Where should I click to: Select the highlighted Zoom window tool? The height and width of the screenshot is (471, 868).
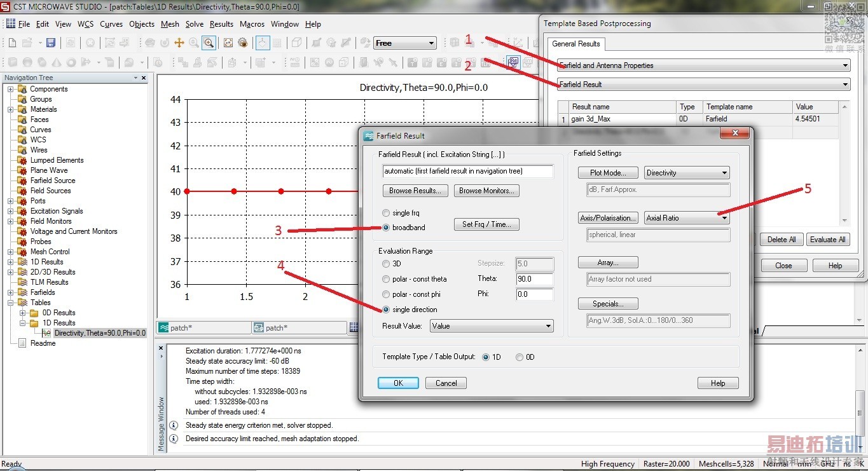(209, 43)
